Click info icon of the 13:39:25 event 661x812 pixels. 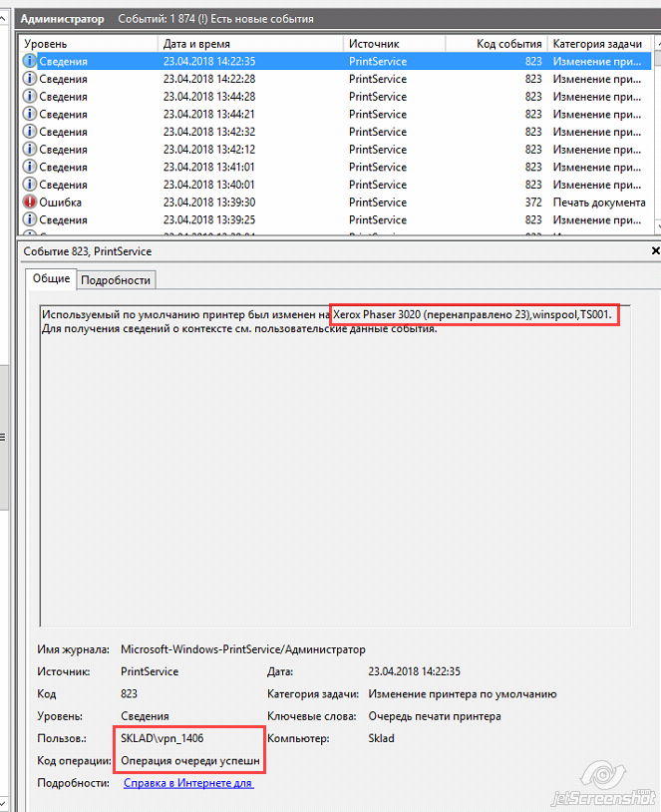30,219
